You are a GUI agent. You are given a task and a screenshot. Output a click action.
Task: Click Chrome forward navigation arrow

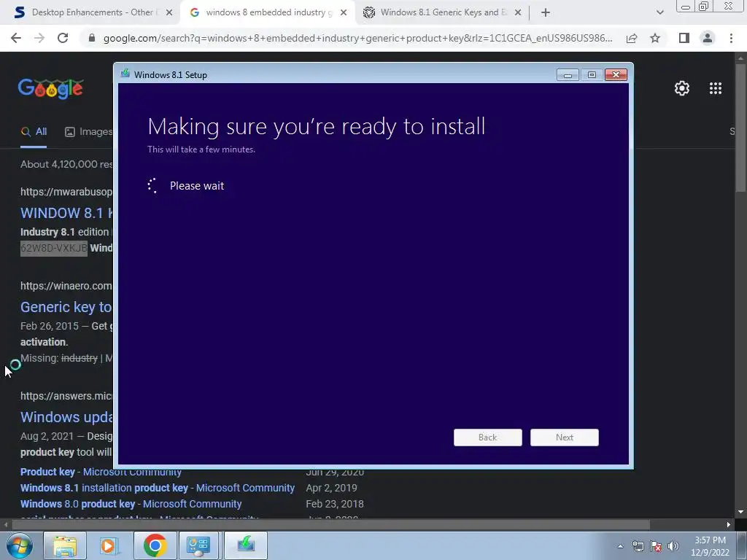click(39, 38)
